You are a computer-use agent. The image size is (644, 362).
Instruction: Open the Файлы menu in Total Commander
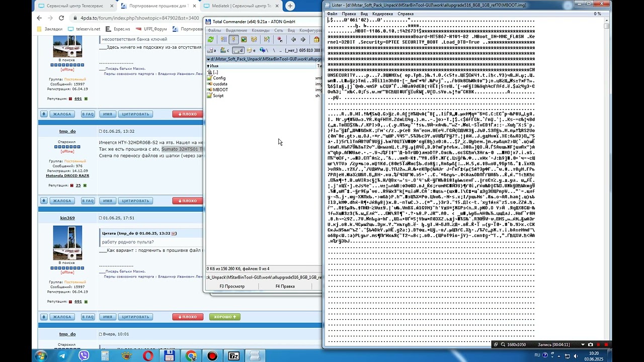point(215,30)
